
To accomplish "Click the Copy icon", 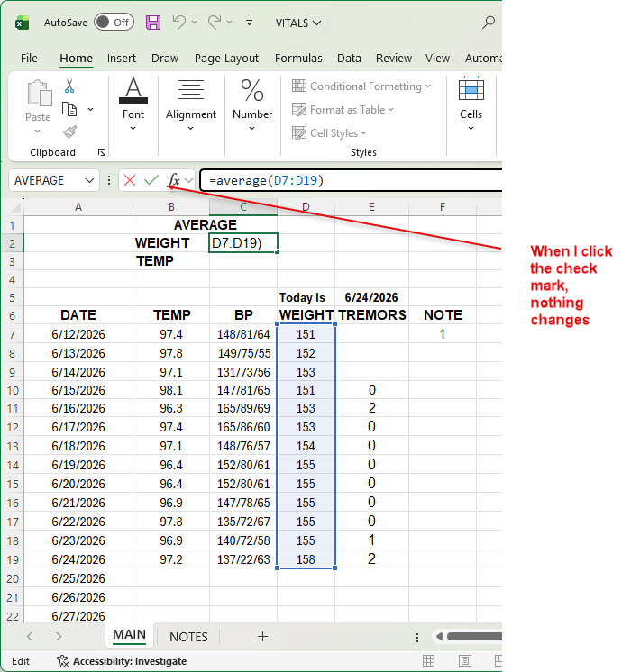I will coord(69,109).
